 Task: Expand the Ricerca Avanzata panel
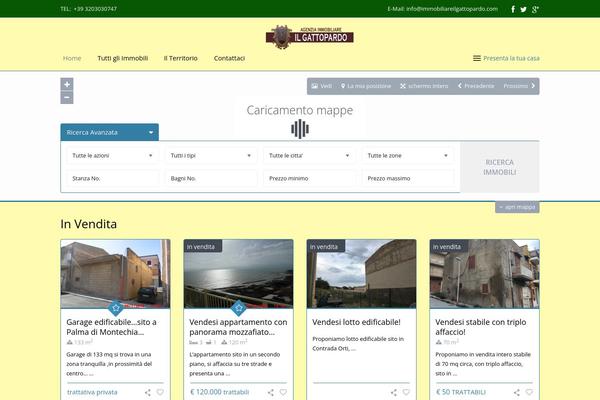(x=109, y=132)
